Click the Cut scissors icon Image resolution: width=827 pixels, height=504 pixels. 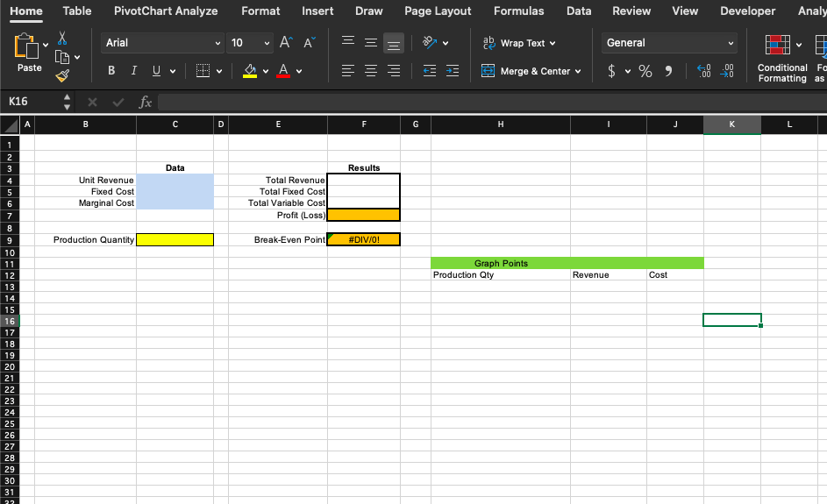pos(62,38)
